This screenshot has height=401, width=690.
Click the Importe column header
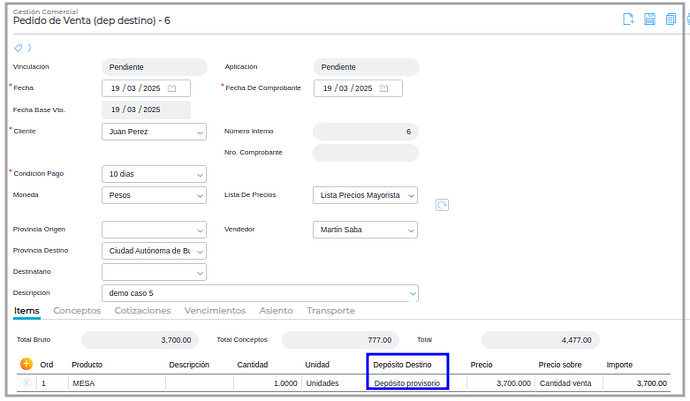pyautogui.click(x=620, y=365)
